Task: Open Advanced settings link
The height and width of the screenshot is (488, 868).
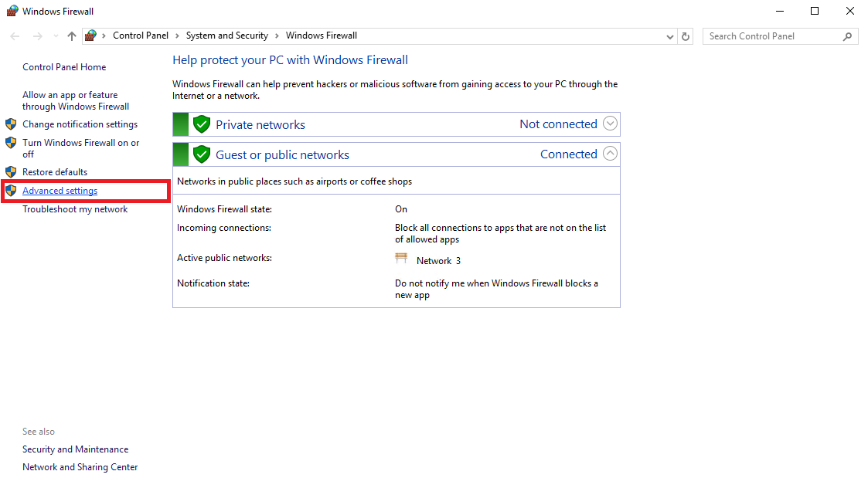Action: 60,191
